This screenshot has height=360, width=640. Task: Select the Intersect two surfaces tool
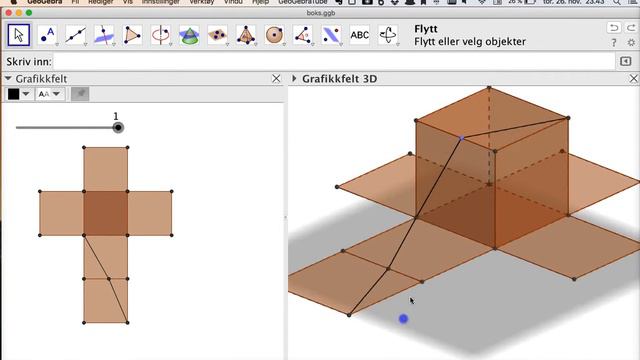tap(189, 35)
